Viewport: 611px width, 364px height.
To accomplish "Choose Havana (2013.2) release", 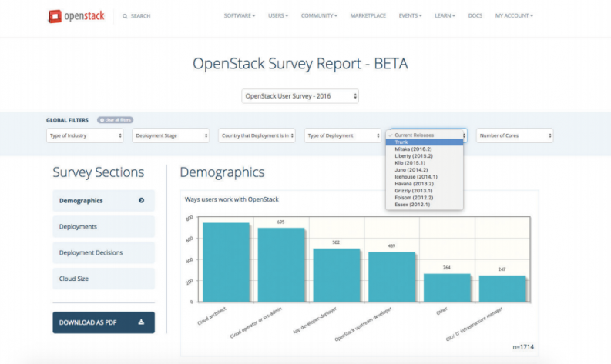I will (425, 184).
